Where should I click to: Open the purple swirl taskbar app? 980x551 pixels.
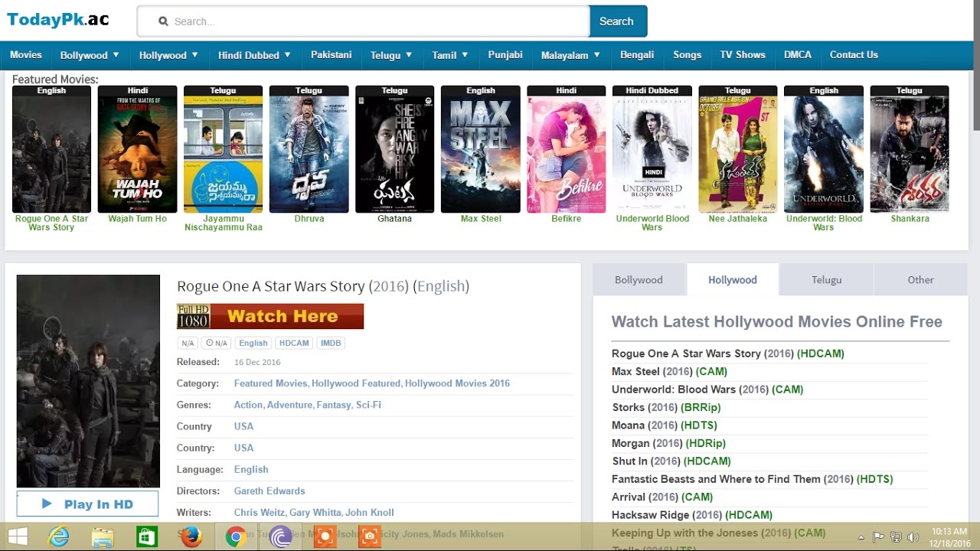pyautogui.click(x=280, y=537)
